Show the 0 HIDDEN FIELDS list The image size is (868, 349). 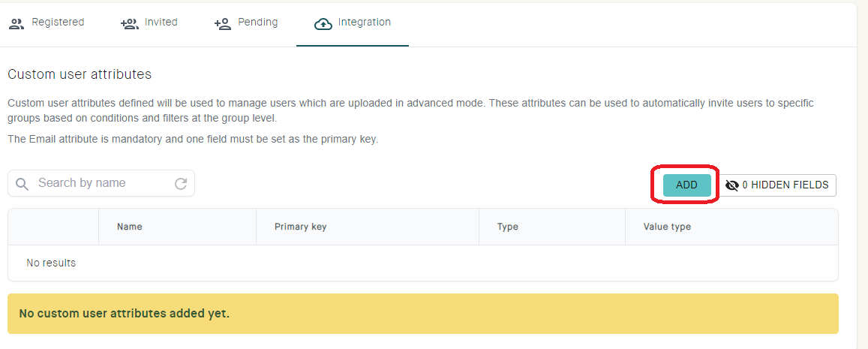point(778,185)
